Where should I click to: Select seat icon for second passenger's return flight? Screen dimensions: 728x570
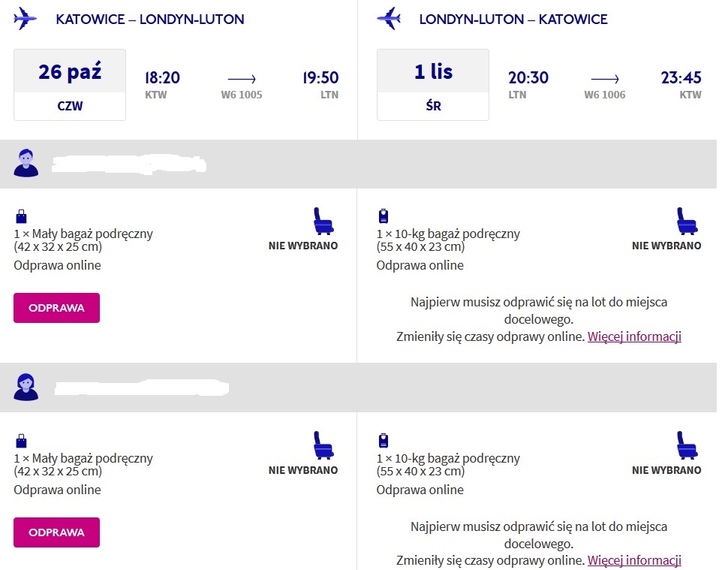pos(687,445)
